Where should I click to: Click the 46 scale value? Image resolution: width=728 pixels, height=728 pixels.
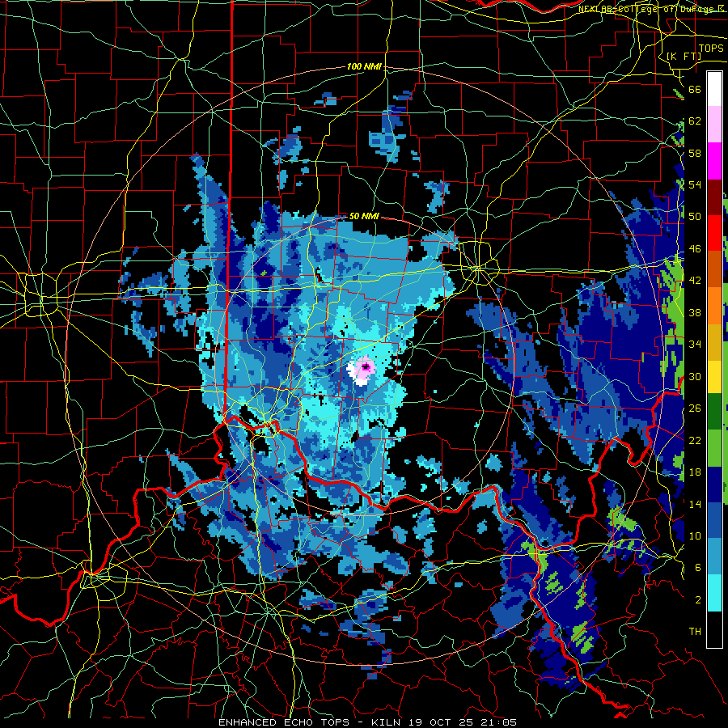tap(695, 249)
